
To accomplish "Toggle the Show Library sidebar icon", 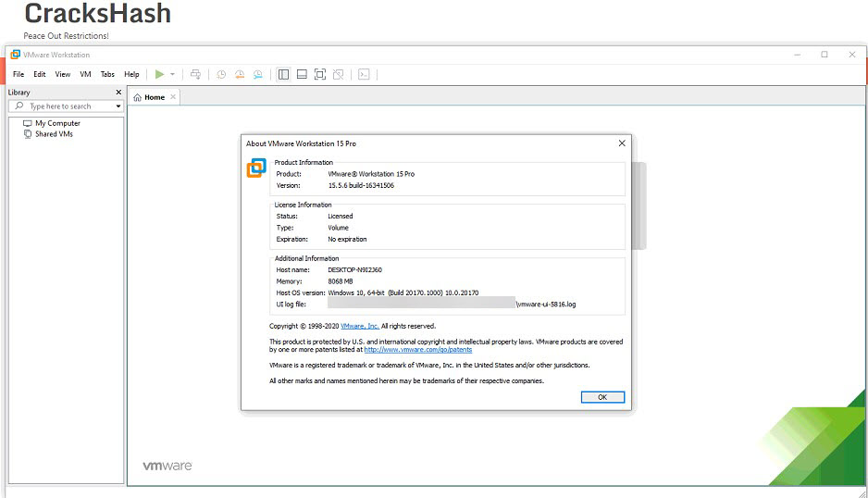I will [x=283, y=74].
